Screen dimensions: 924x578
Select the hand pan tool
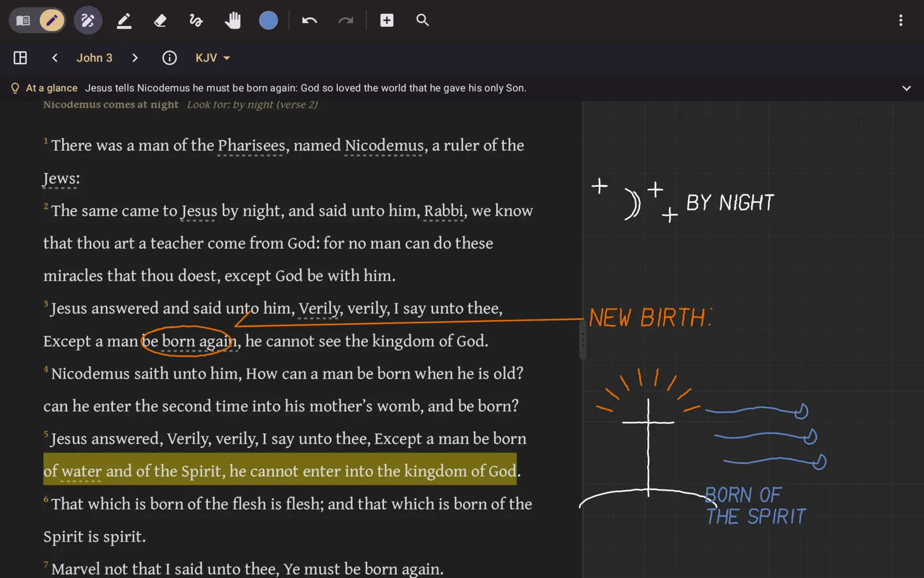coord(232,21)
